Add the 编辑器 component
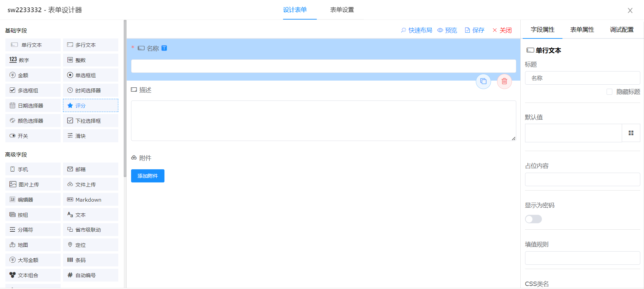Screen dimensions: 644x289 [x=33, y=200]
